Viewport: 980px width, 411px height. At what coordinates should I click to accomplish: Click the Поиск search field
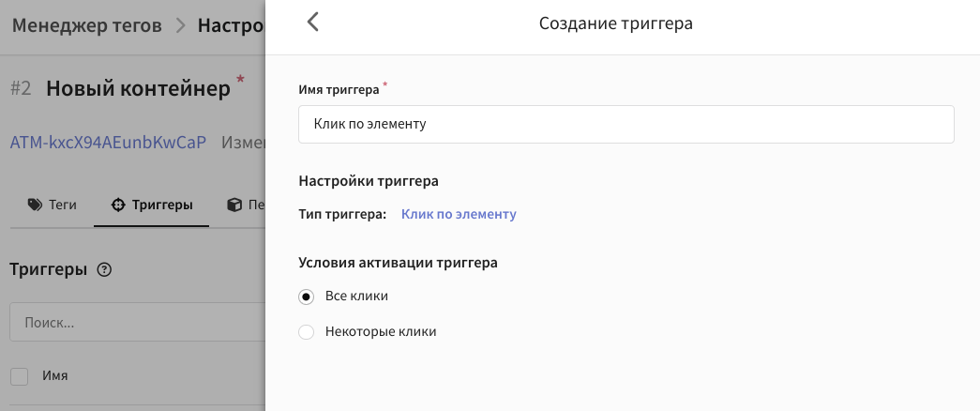(x=137, y=323)
